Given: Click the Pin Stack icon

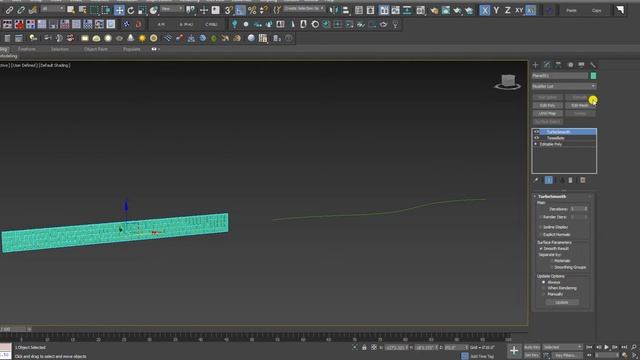Looking at the screenshot, I should tap(536, 180).
